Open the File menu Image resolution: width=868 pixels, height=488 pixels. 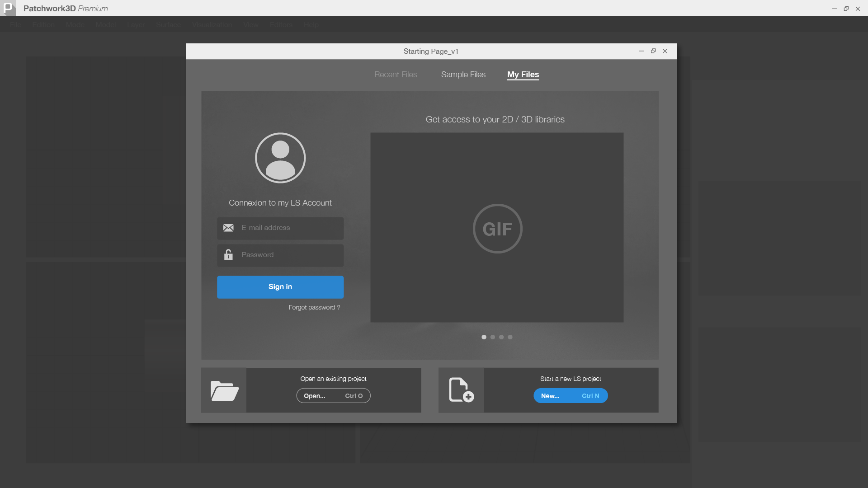(15, 24)
